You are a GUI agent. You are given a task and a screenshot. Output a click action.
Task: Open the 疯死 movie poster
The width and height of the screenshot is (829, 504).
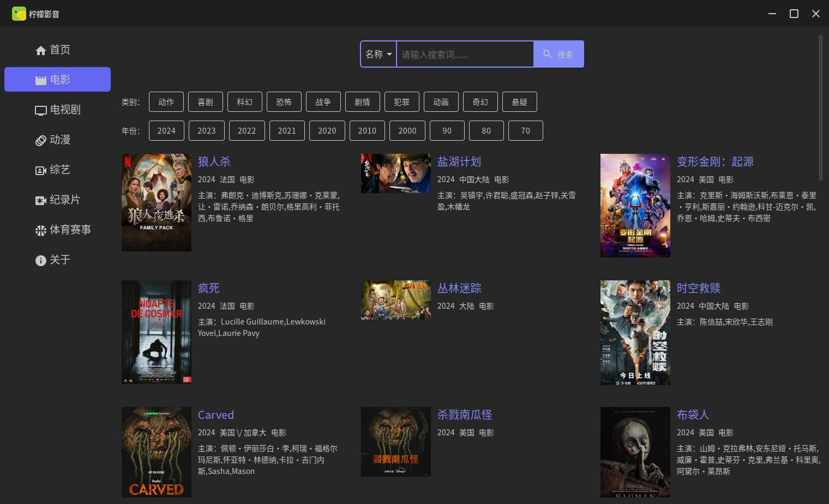[157, 332]
